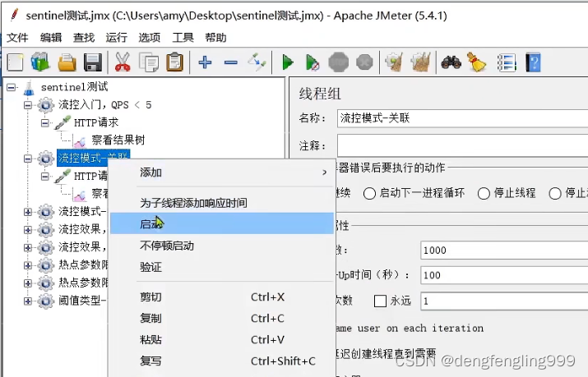588x377 pixels.
Task: Select 启动下一进程循环 radio button
Action: click(x=369, y=194)
